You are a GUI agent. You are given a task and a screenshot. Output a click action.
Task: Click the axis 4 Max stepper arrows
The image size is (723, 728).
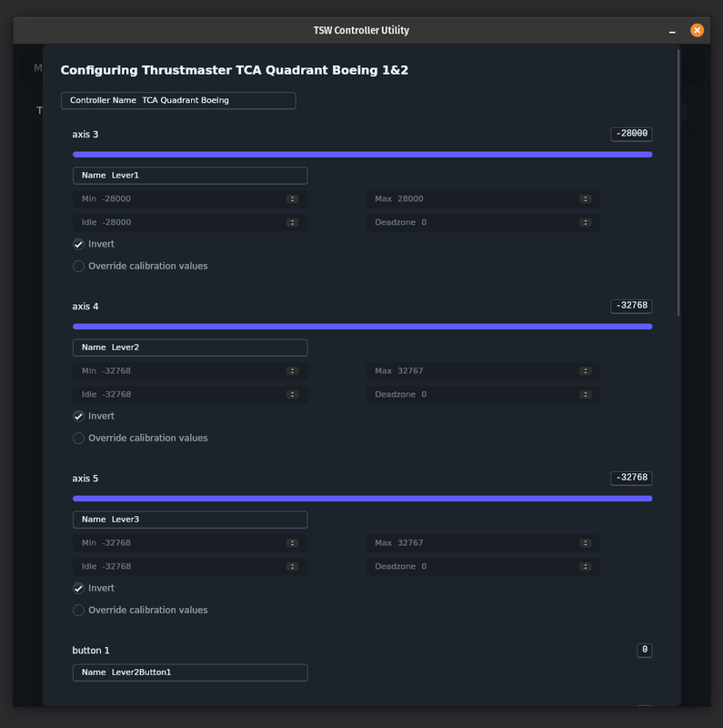click(585, 371)
